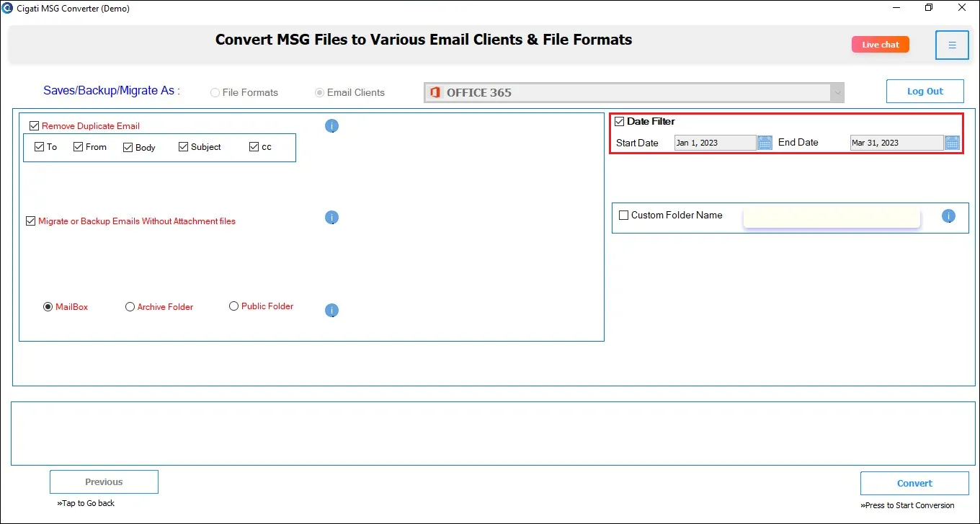The height and width of the screenshot is (524, 980).
Task: Go back with the Previous button
Action: (x=104, y=482)
